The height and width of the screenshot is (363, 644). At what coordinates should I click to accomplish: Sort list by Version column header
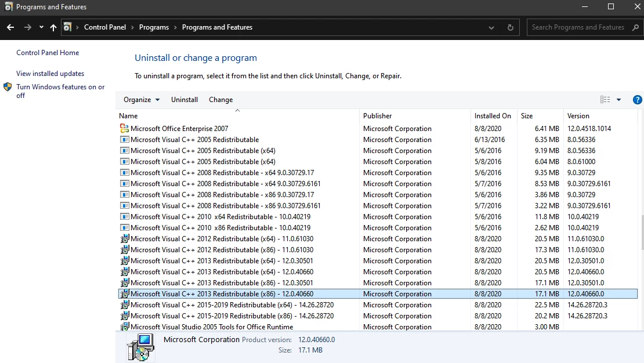(600, 116)
